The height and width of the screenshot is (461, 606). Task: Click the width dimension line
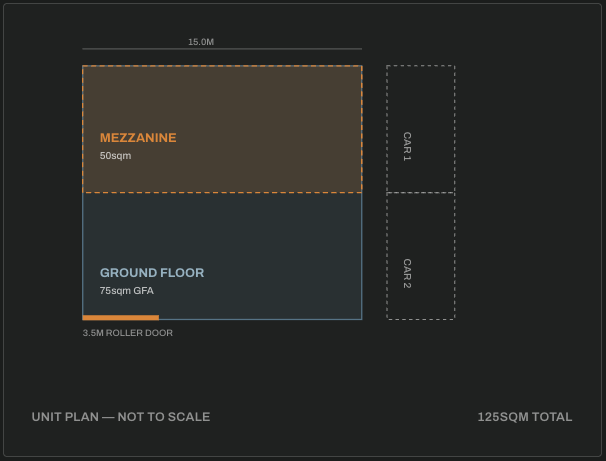pyautogui.click(x=222, y=49)
